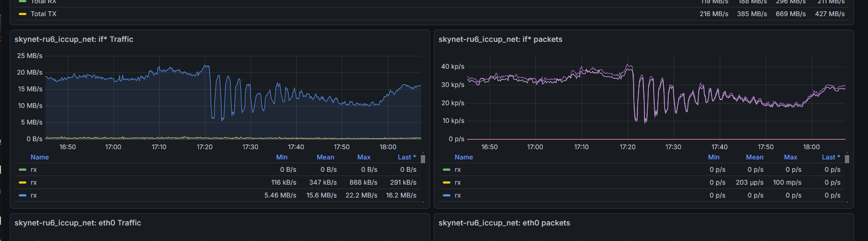Toggle the yellow rx series in packets legend

(458, 182)
